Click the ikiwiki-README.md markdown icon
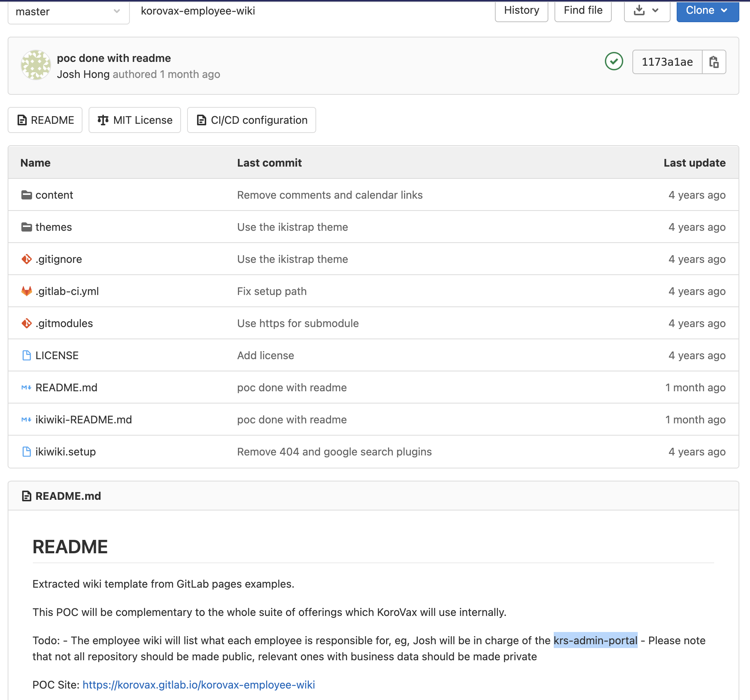 tap(26, 420)
